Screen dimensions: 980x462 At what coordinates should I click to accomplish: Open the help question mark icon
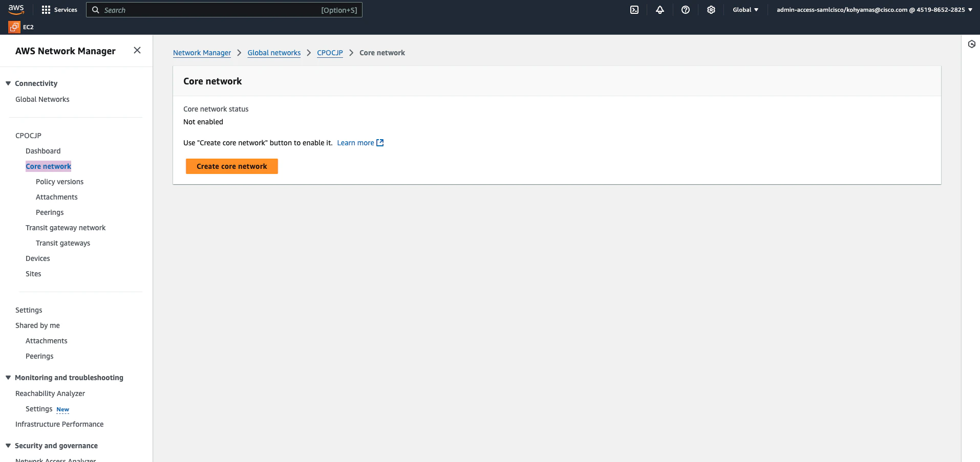coord(686,10)
